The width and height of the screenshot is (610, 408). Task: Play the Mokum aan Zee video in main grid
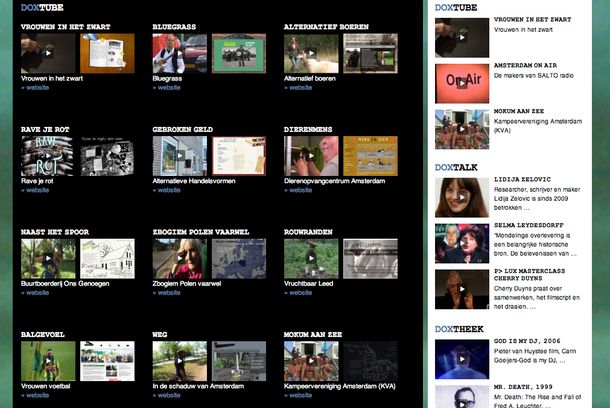tap(311, 361)
